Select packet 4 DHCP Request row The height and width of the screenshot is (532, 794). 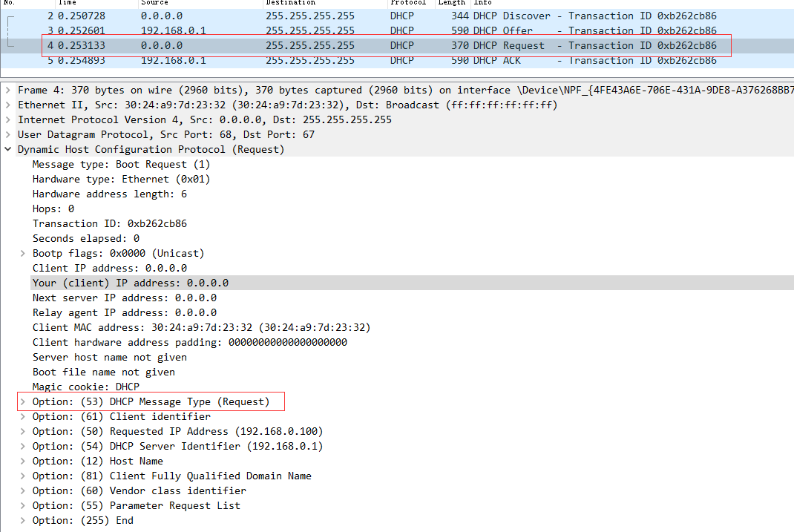click(x=397, y=45)
